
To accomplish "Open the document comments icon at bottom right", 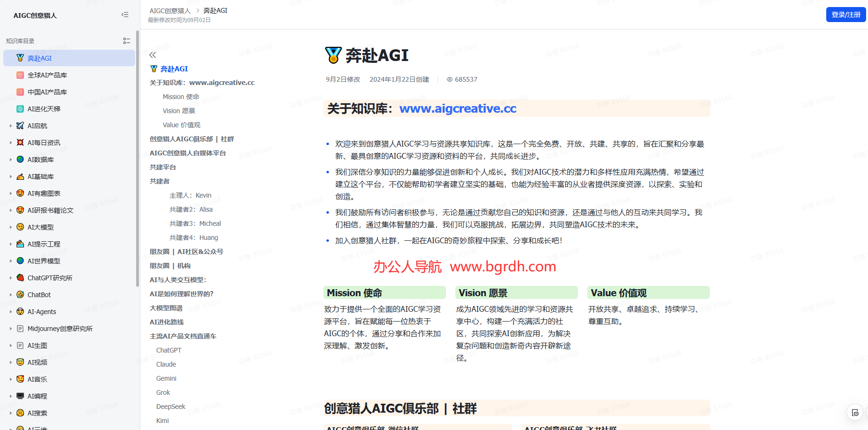I will (855, 413).
